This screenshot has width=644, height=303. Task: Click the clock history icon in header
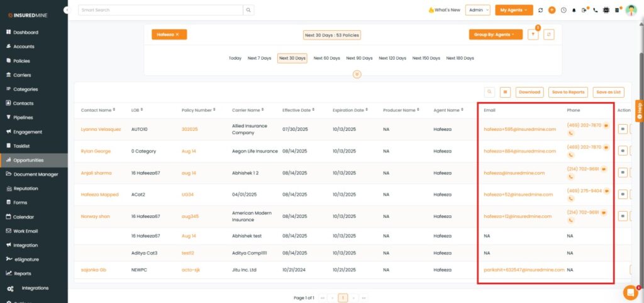pos(563,10)
